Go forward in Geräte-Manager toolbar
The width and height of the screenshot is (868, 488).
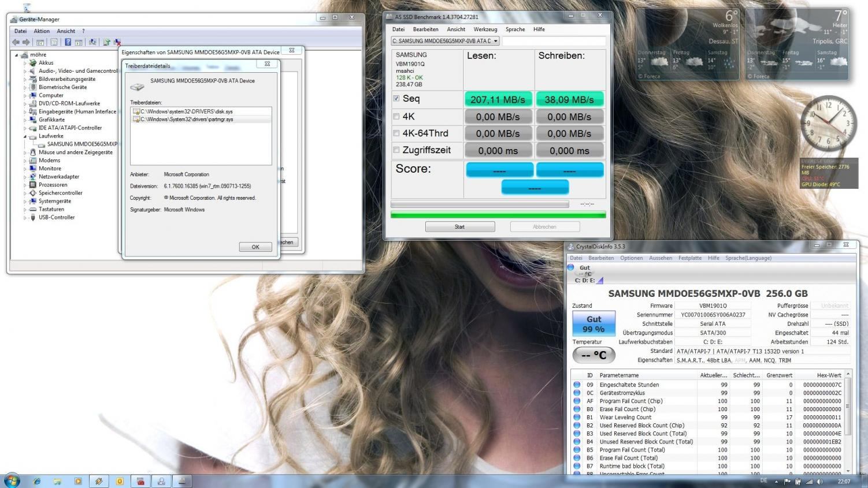[x=26, y=42]
